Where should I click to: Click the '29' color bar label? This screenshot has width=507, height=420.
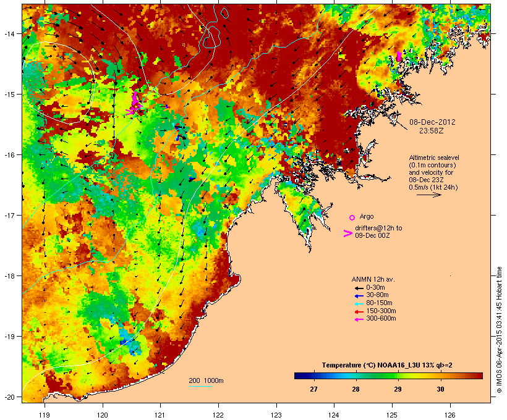pos(398,389)
